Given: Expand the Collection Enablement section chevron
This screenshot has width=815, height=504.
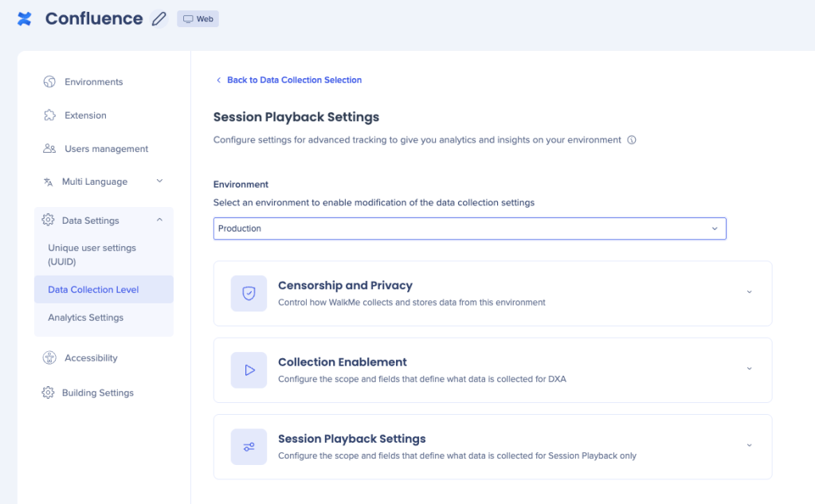Looking at the screenshot, I should coord(749,369).
